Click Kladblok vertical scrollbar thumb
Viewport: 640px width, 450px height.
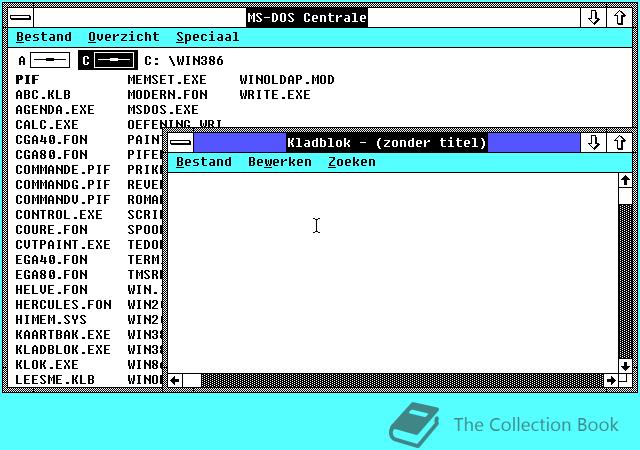point(625,196)
